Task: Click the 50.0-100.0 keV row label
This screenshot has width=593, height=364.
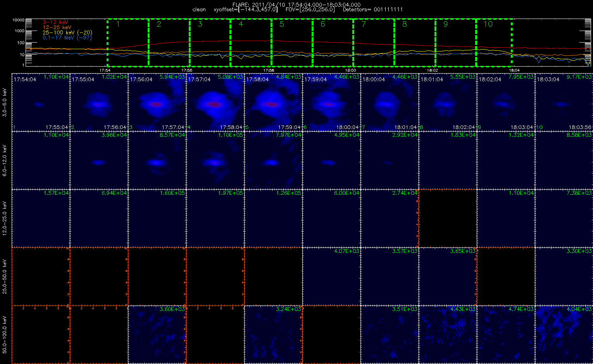Action: coord(5,335)
